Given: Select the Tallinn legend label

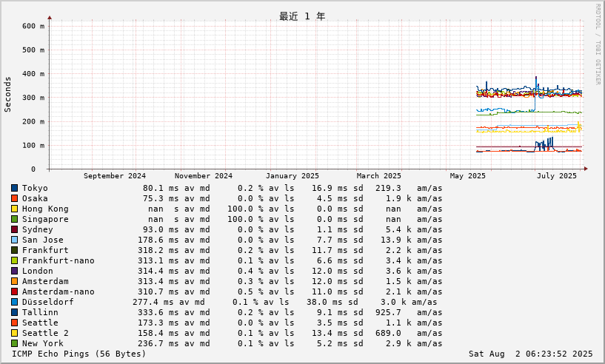Looking at the screenshot, I should coord(40,312).
